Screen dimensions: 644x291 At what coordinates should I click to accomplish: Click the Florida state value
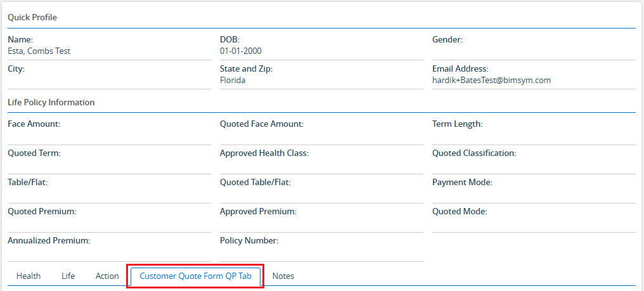(x=233, y=81)
